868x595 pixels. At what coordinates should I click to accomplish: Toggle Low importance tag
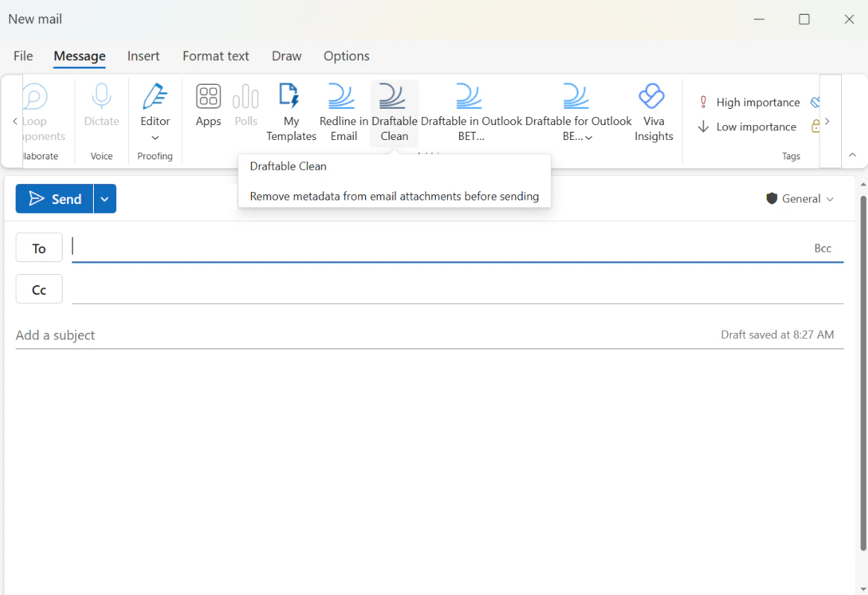click(747, 127)
